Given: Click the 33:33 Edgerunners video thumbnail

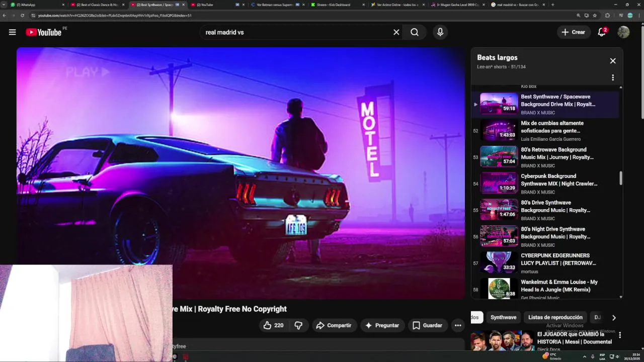Looking at the screenshot, I should [x=499, y=262].
